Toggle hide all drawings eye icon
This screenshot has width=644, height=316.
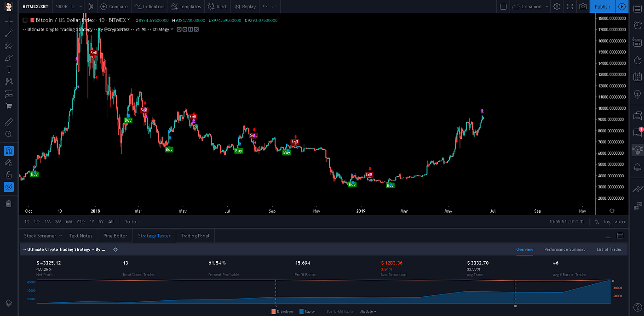point(9,187)
